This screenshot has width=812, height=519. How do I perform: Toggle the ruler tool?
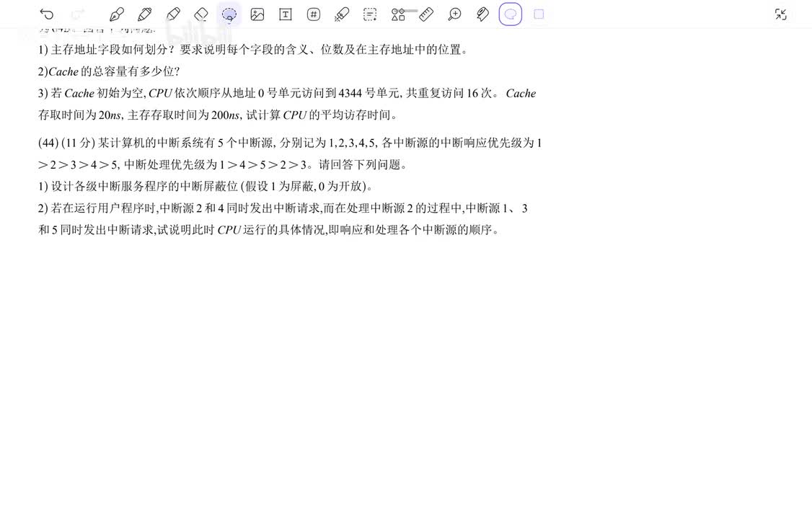tap(426, 14)
